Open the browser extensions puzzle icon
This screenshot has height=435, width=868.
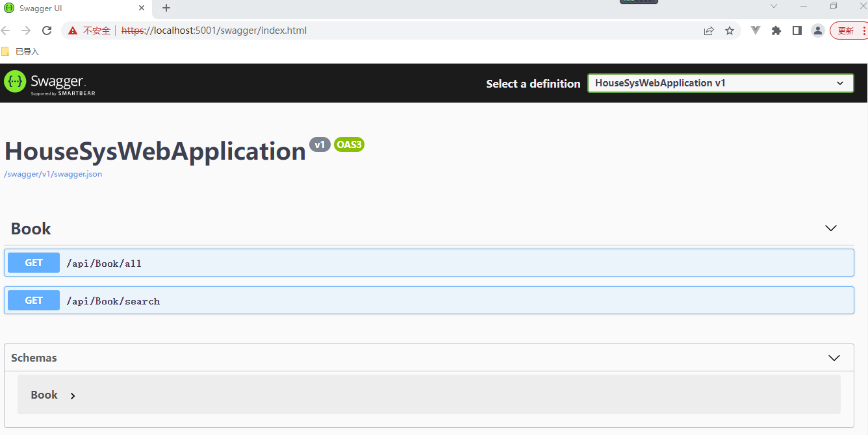click(x=776, y=31)
